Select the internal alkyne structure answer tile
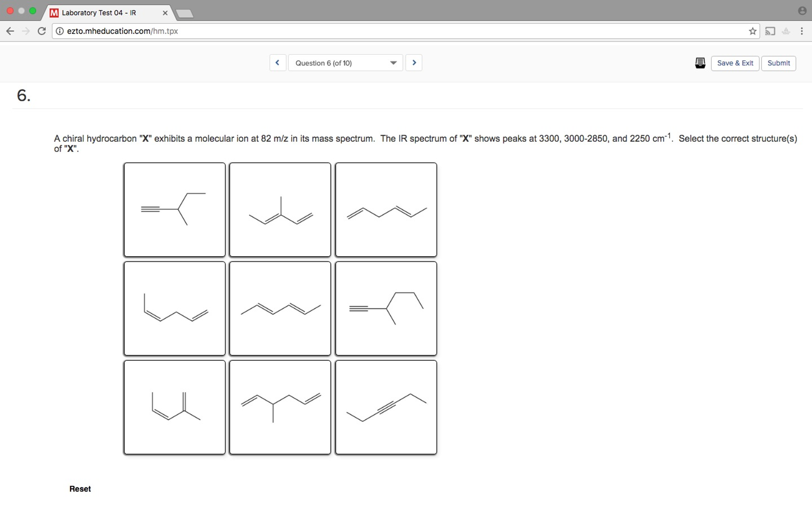Viewport: 812px width, 508px height. coord(385,407)
